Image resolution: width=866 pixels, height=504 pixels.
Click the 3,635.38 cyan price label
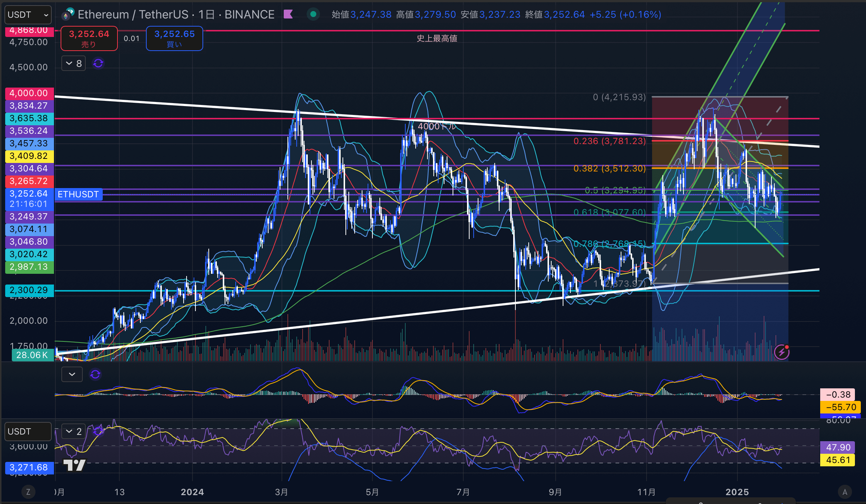tap(29, 118)
